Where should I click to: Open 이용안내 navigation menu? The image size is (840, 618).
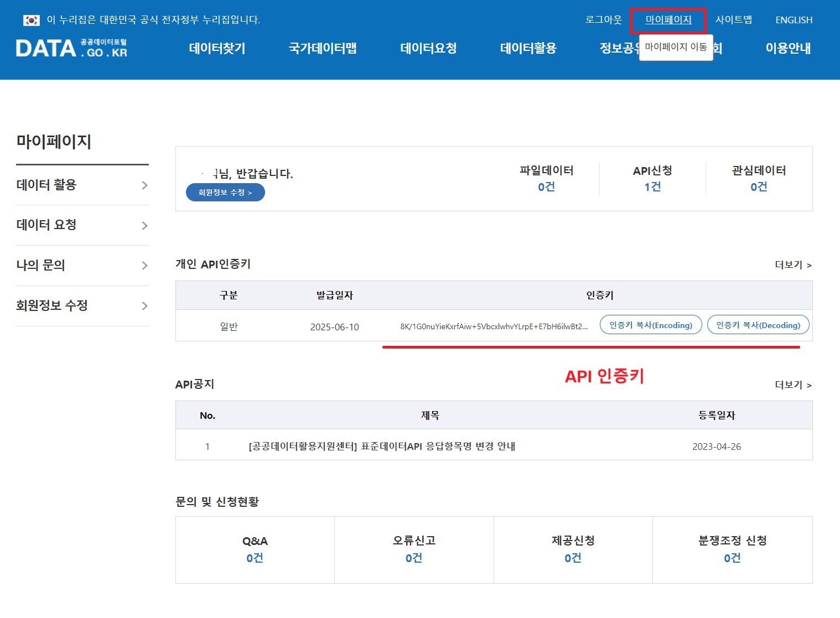[x=788, y=49]
